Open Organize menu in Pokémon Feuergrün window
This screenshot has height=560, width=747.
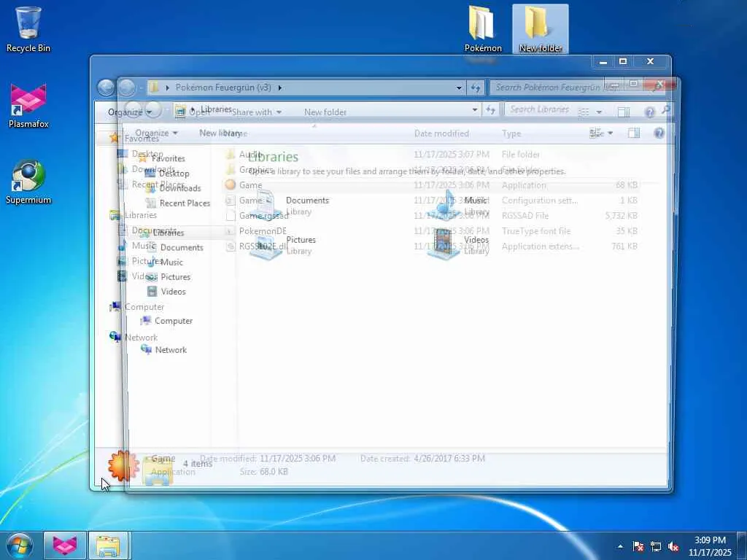click(x=128, y=112)
